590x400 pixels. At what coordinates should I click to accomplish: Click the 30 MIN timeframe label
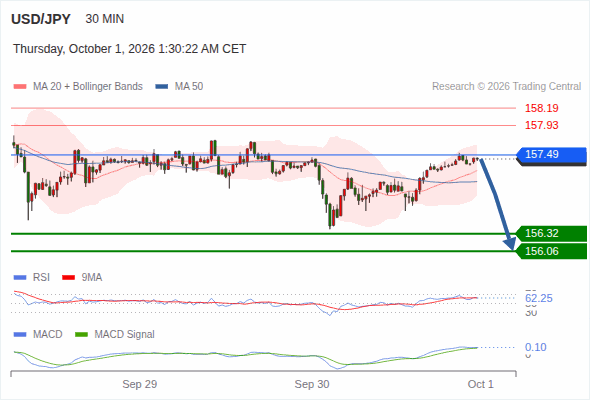105,19
